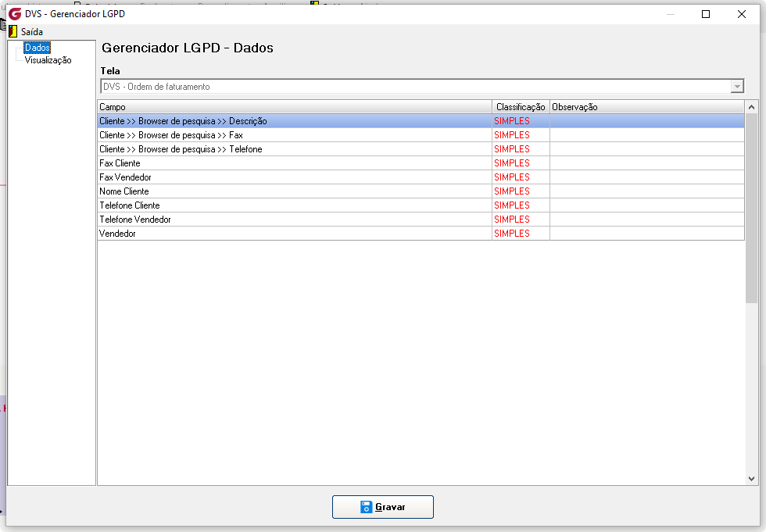
Task: Click scrollbar up arrow in grid
Action: click(x=751, y=107)
